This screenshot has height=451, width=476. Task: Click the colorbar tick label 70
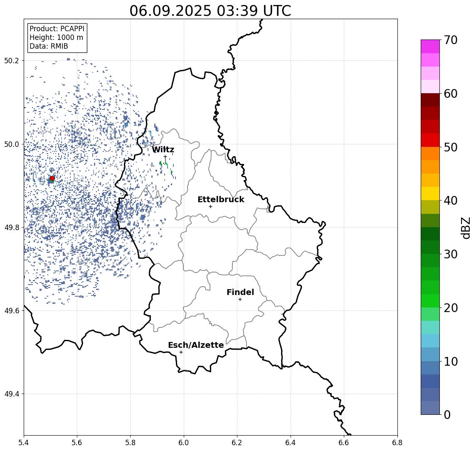(x=451, y=40)
